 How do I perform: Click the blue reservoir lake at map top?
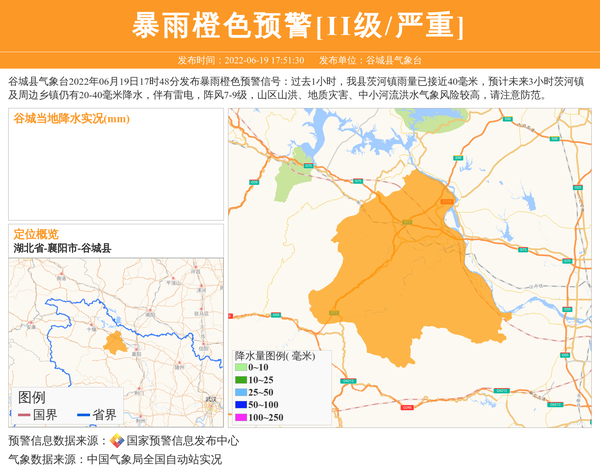tap(328, 130)
